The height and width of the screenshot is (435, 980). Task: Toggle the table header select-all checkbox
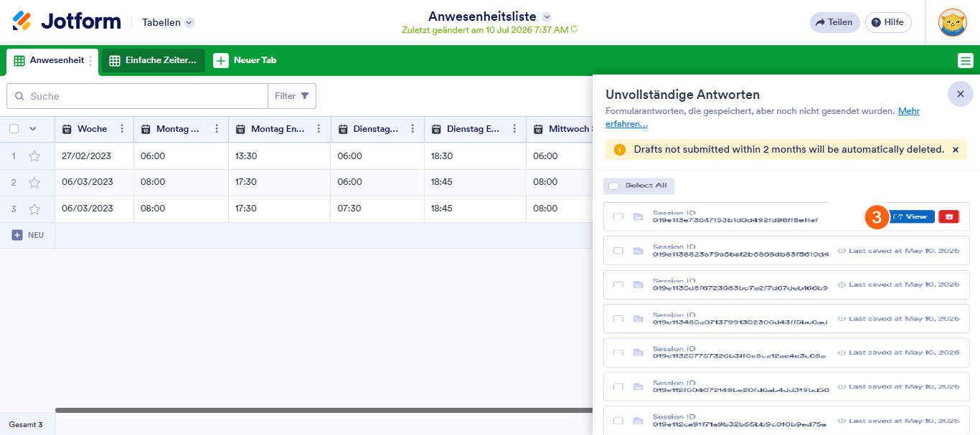click(x=14, y=129)
